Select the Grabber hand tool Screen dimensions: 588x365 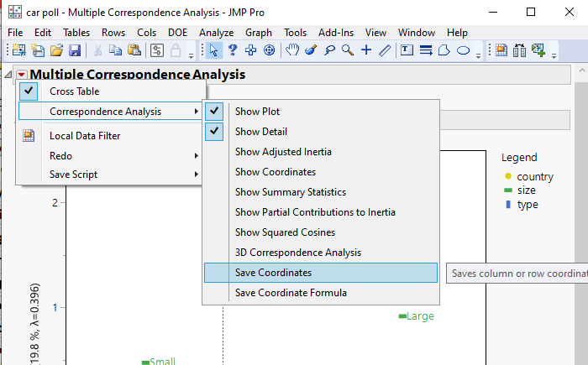pyautogui.click(x=292, y=50)
